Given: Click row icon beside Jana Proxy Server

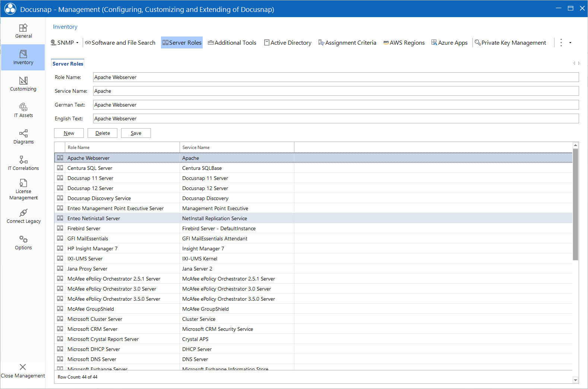Looking at the screenshot, I should tap(60, 268).
